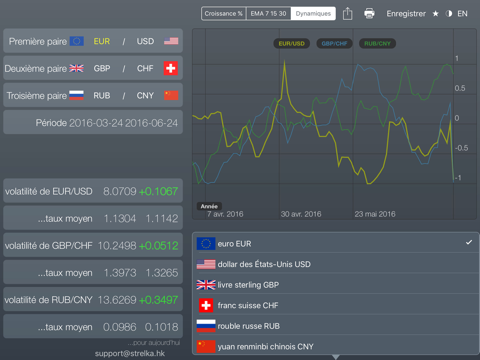Set period start date 2016-03-24
This screenshot has width=480, height=360.
(96, 123)
